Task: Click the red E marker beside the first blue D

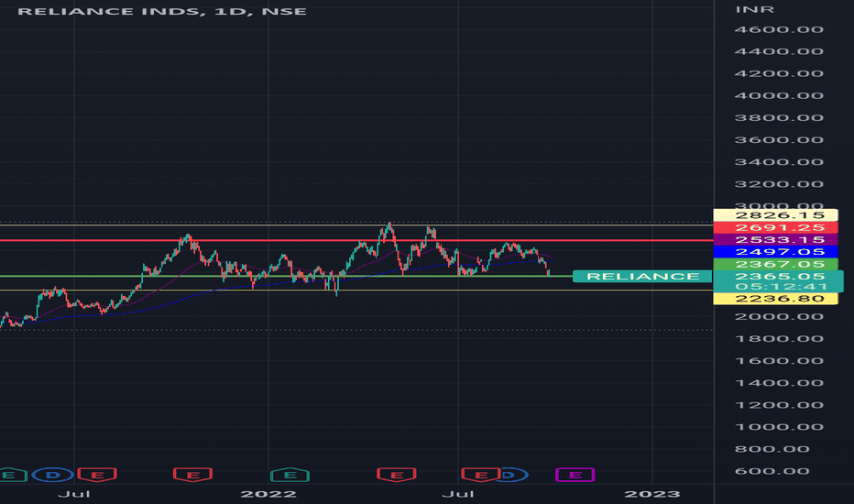Action: (97, 475)
